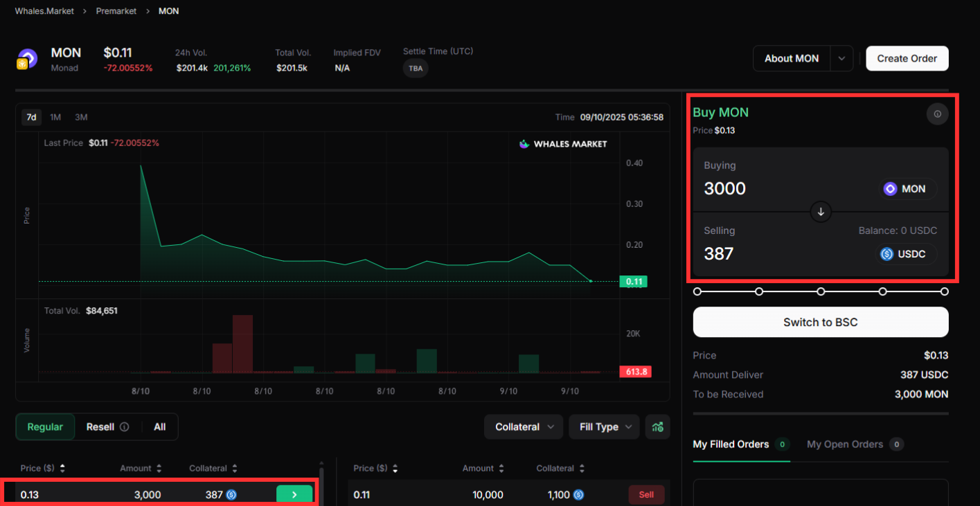
Task: Click the green arrow on the 0.13 order
Action: [x=294, y=495]
